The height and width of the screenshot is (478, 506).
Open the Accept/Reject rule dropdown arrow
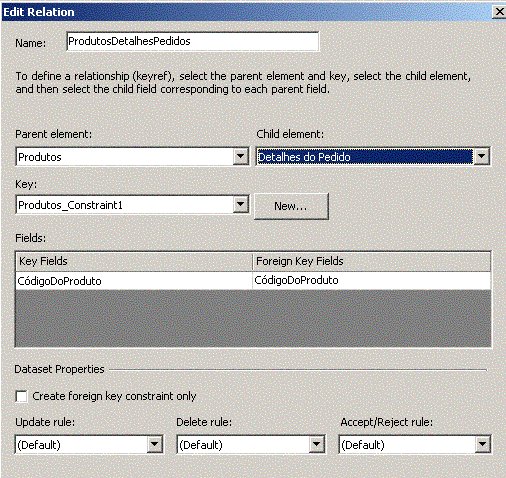(x=482, y=444)
